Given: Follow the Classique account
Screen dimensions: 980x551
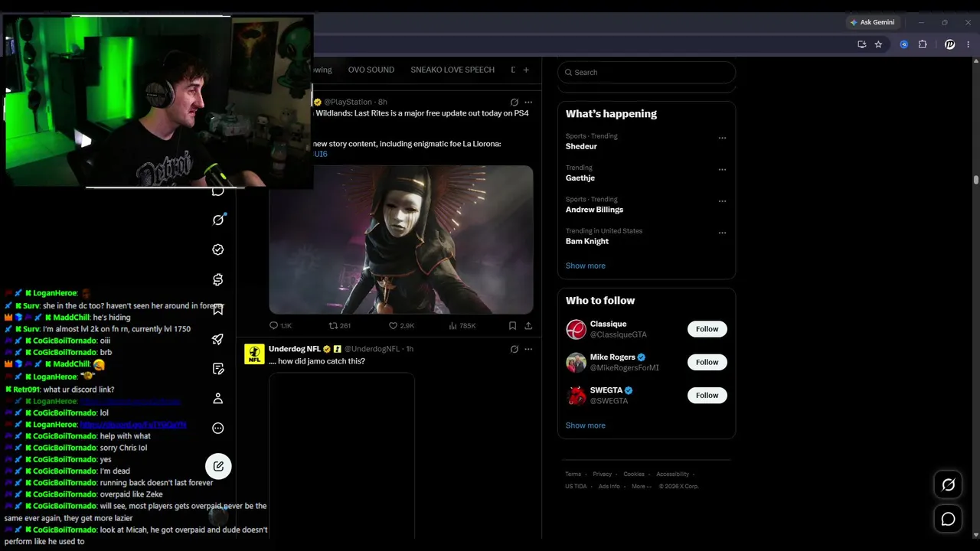Looking at the screenshot, I should (x=707, y=329).
